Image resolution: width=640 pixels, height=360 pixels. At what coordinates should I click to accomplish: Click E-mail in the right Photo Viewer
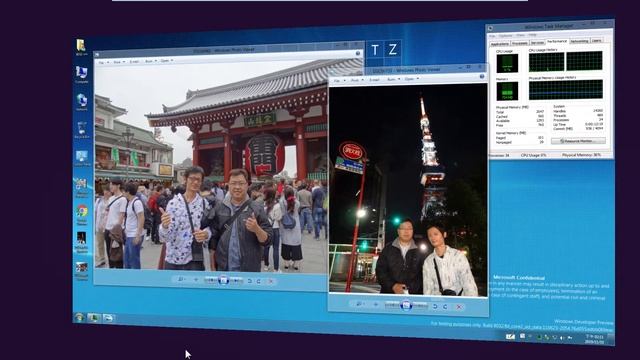point(374,80)
